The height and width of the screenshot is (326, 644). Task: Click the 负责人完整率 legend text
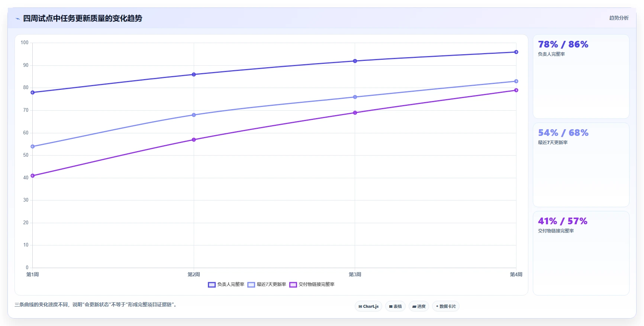click(x=231, y=284)
